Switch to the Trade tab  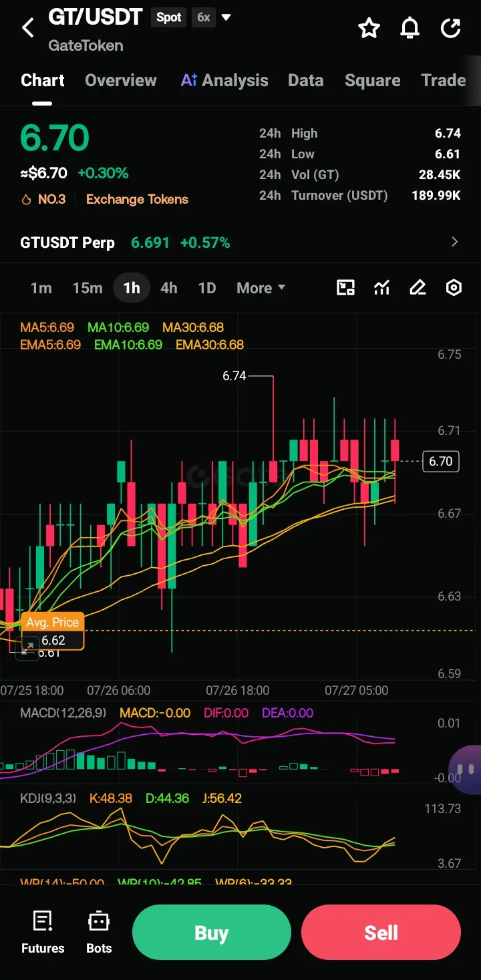coord(444,81)
